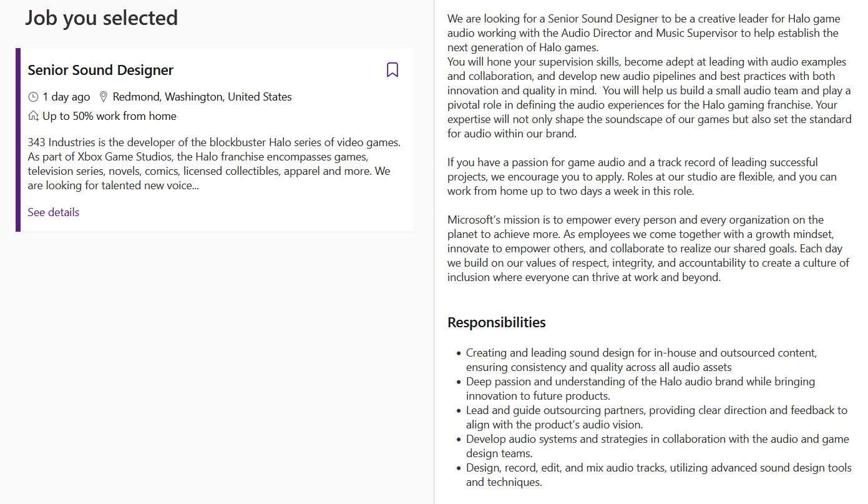This screenshot has height=504, width=868.
Task: Open the See details link
Action: pos(53,212)
